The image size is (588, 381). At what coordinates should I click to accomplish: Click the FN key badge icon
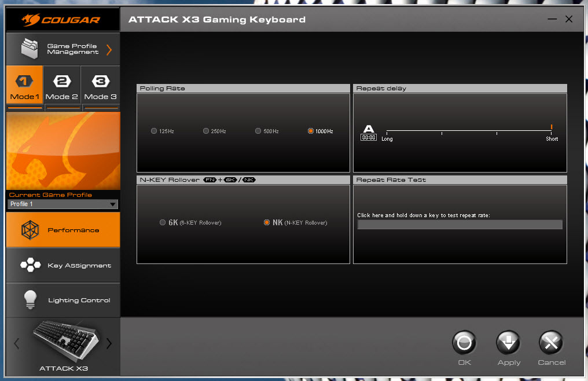pyautogui.click(x=210, y=180)
